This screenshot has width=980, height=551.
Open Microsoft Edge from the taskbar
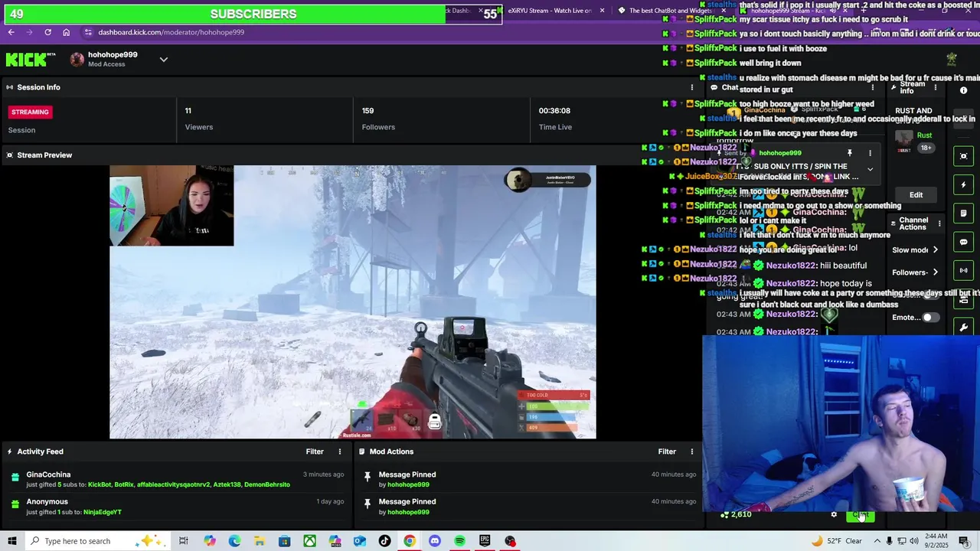[234, 541]
